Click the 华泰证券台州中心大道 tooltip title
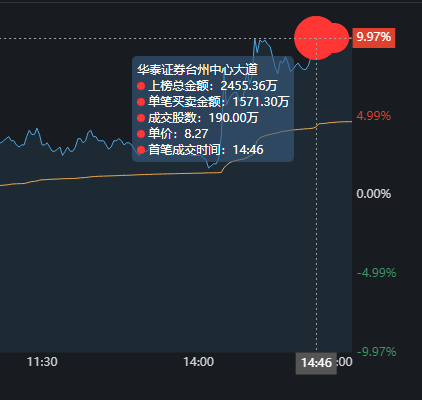Image resolution: width=422 pixels, height=400 pixels. (197, 70)
